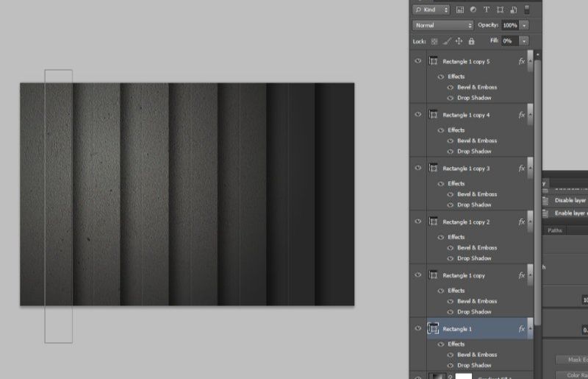Viewport: 588px width, 379px height.
Task: Click the Opacity 100% value field
Action: pyautogui.click(x=510, y=25)
